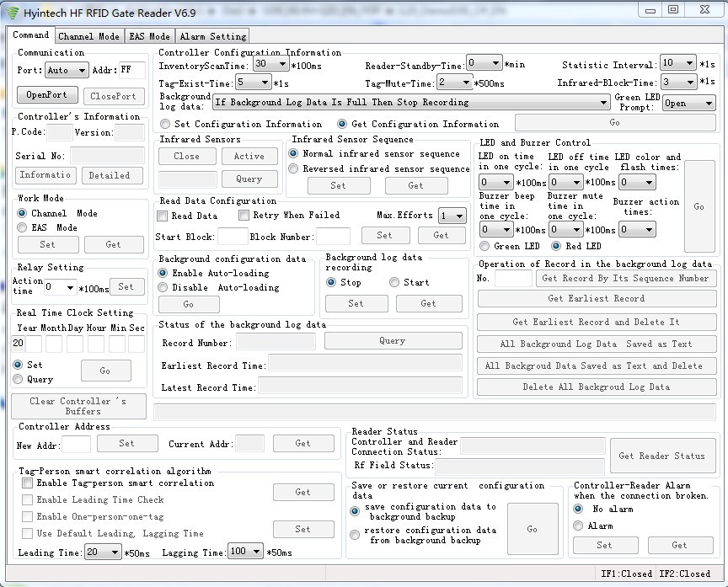Screen dimensions: 728x587
Task: Select Start for background log recording
Action: (409, 282)
